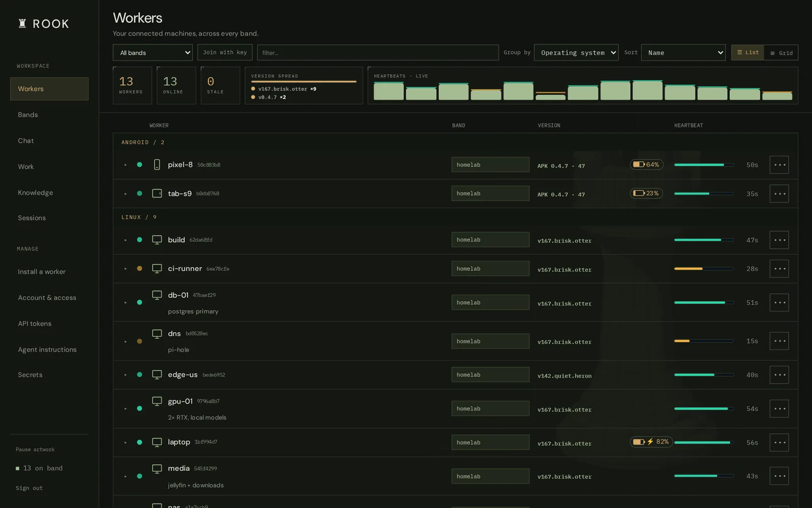
Task: Click the heartbeat bar for build
Action: pos(704,240)
